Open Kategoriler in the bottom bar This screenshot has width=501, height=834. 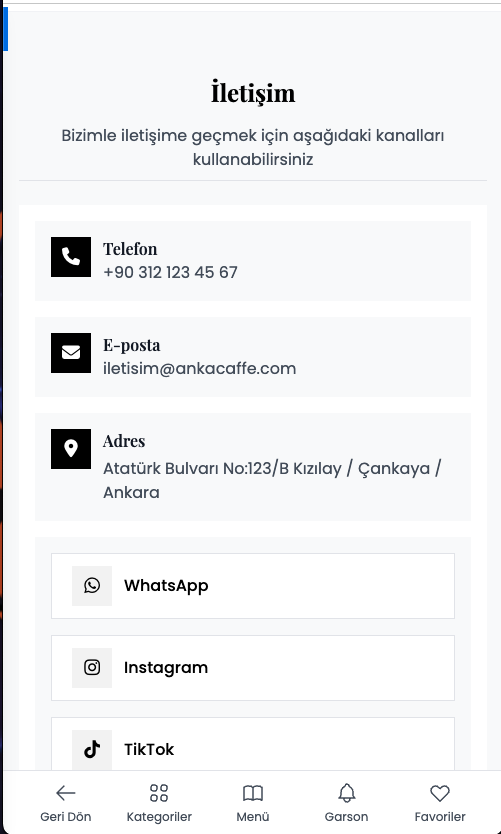(159, 803)
